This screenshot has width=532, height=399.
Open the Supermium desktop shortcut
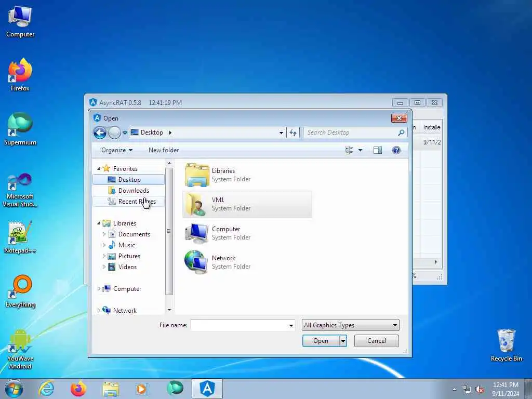20,129
